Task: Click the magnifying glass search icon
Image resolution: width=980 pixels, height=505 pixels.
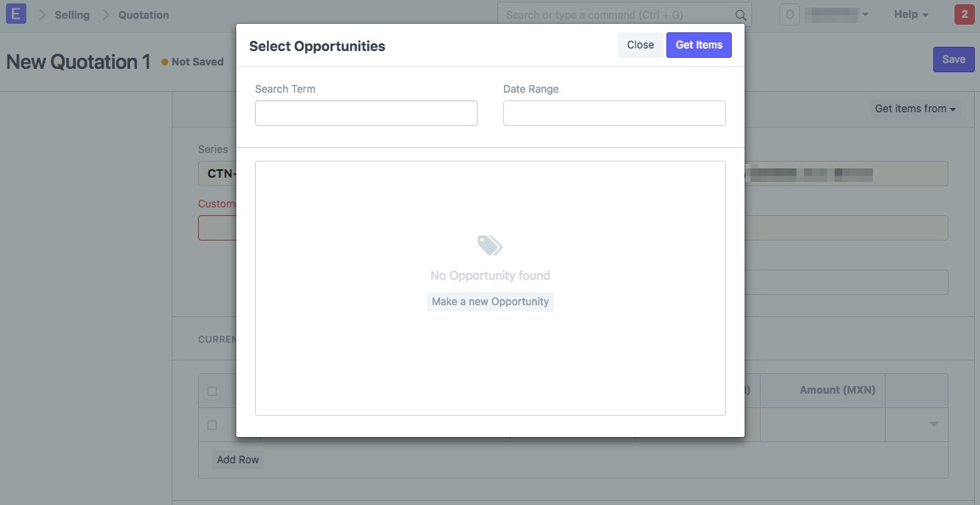Action: click(x=739, y=14)
